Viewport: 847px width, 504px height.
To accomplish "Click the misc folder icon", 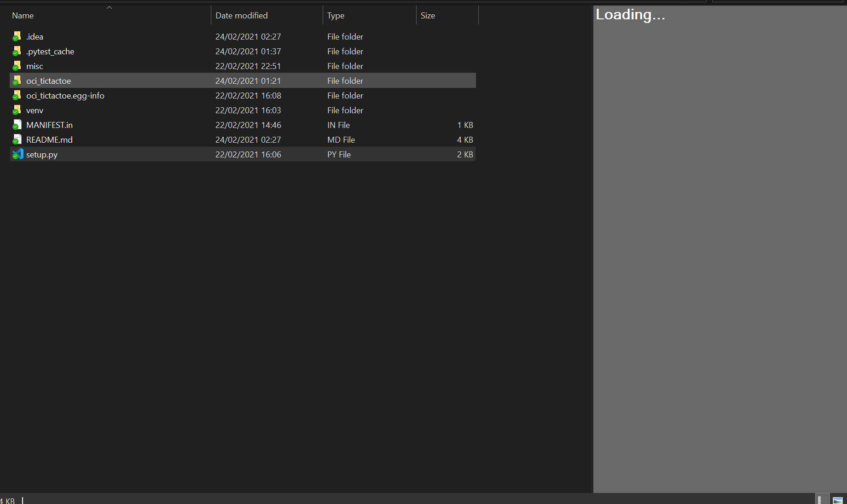I will [17, 66].
